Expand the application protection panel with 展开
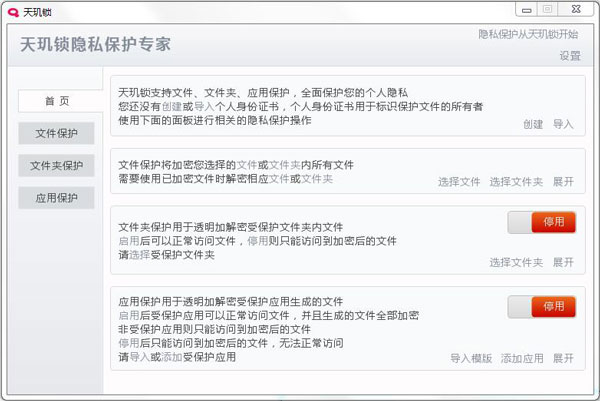 563,359
